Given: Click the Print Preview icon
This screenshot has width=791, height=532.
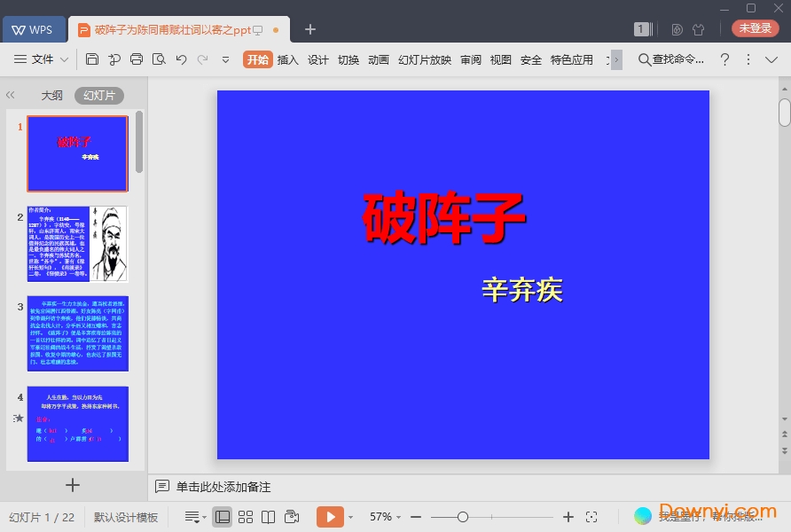Looking at the screenshot, I should (x=159, y=59).
